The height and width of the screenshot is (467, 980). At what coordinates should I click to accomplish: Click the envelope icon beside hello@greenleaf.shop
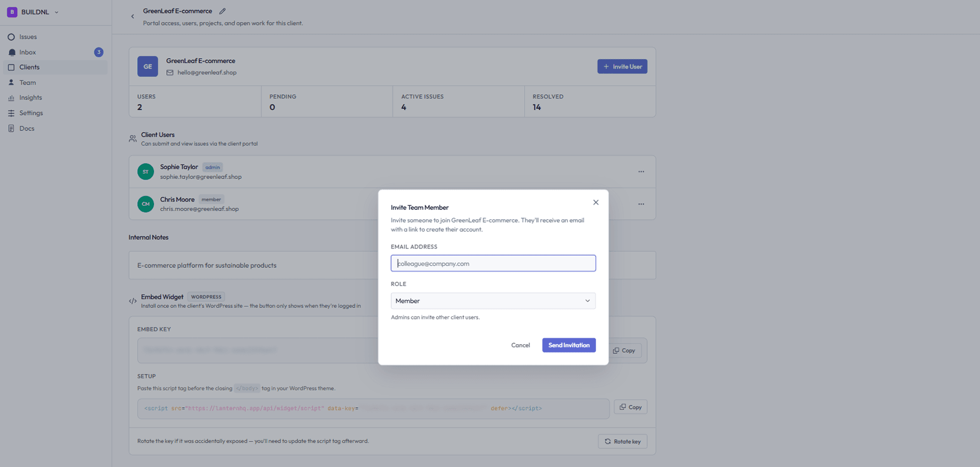click(170, 72)
